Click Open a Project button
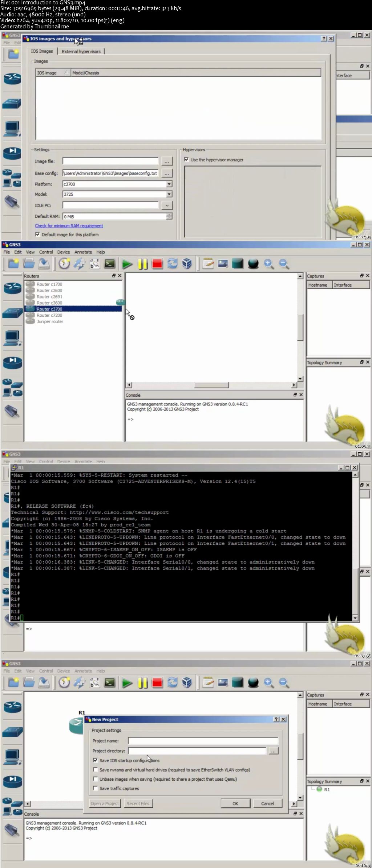This screenshot has width=372, height=868. tap(105, 803)
